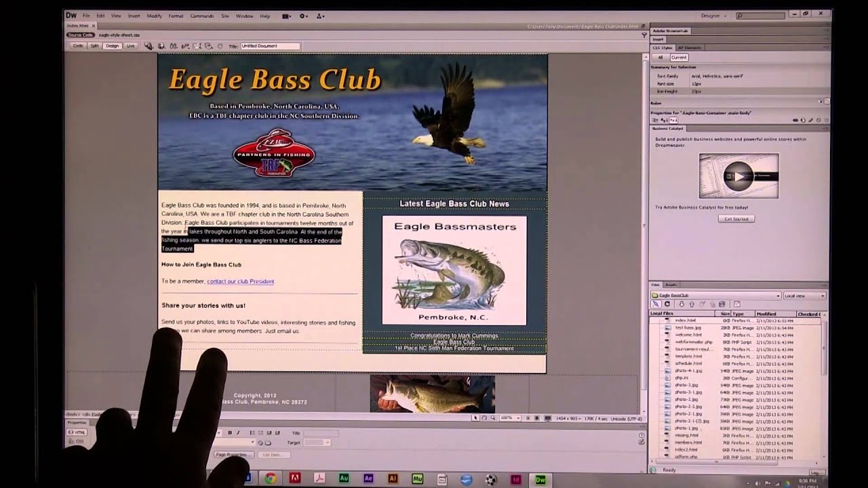
Task: Click Put files up-arrow icon
Action: click(692, 304)
